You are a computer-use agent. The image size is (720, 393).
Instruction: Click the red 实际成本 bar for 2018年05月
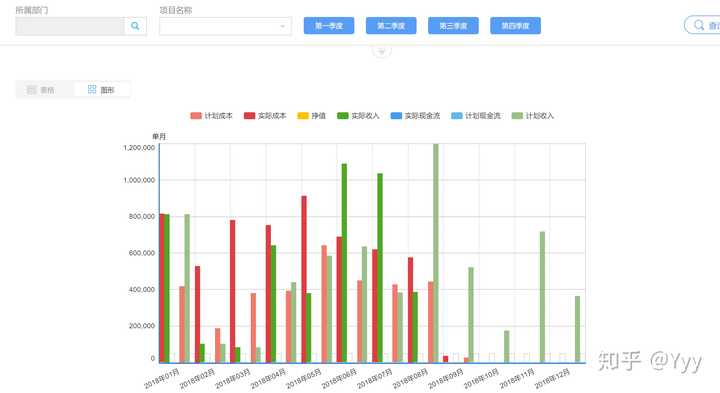point(304,279)
